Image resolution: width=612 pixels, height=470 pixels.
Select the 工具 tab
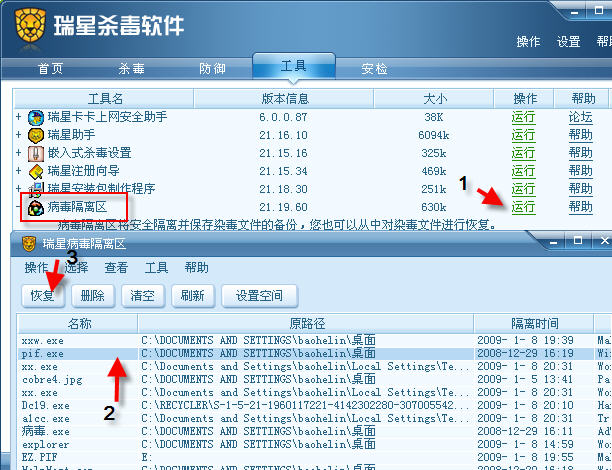point(294,66)
